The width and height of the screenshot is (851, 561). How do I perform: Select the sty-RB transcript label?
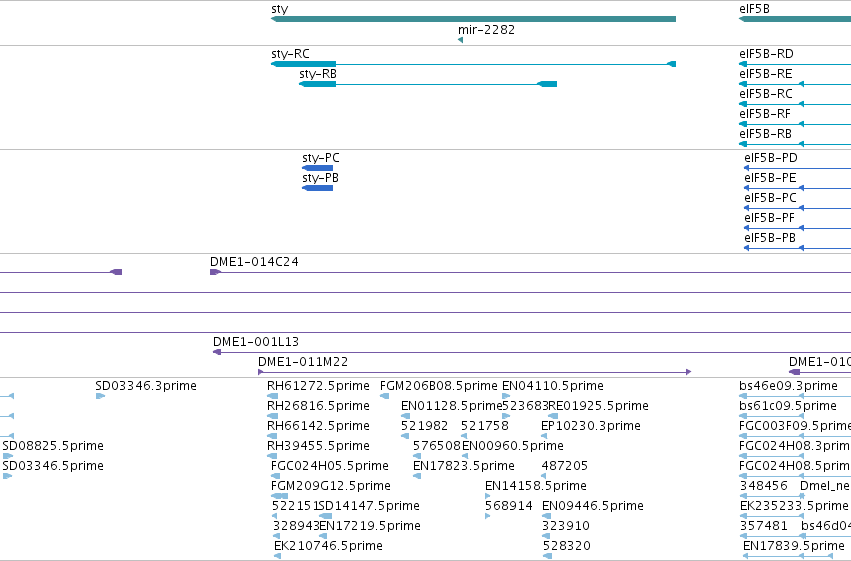coord(318,74)
